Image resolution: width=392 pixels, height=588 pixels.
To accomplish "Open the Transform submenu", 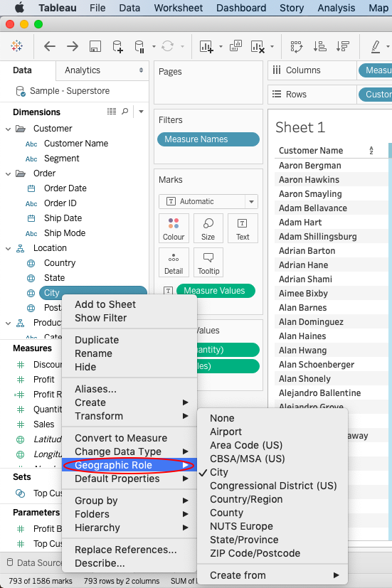I will [129, 416].
